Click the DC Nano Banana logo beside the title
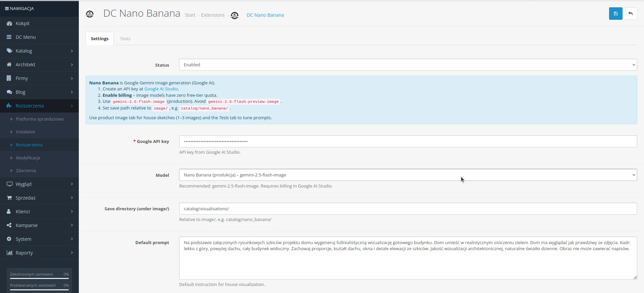The height and width of the screenshot is (293, 644). tap(90, 14)
